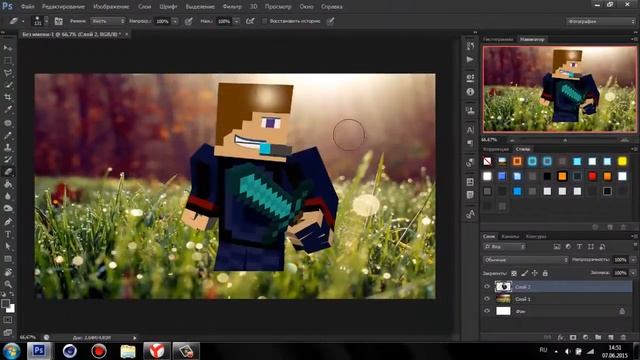The height and width of the screenshot is (360, 640).
Task: Open the Character panel icon in dock
Action: [x=470, y=130]
